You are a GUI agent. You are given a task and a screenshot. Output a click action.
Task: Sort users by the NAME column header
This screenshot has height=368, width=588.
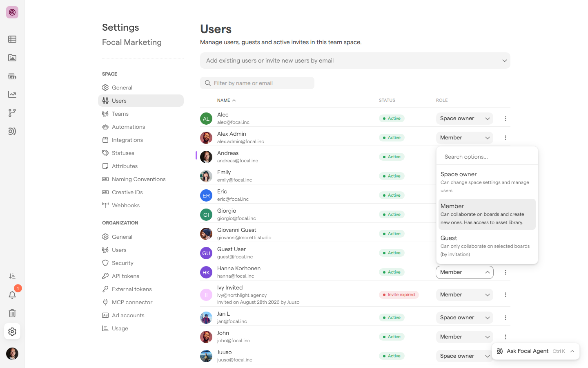(227, 100)
